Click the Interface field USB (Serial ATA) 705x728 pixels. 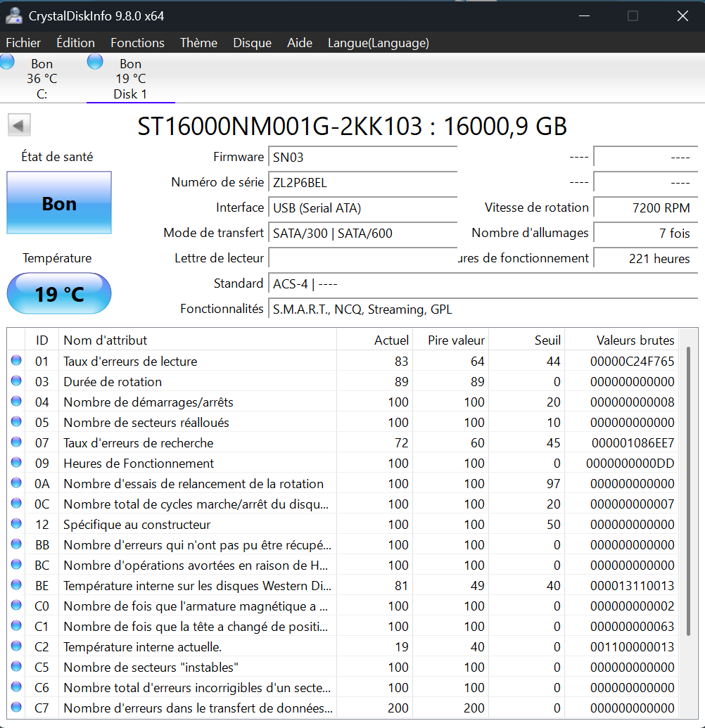[363, 207]
